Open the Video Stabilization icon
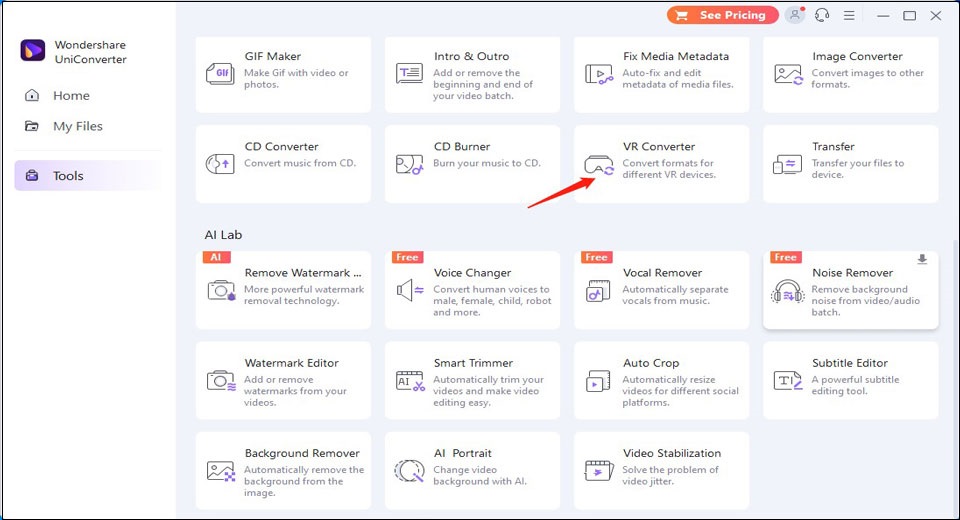960x520 pixels. pos(599,471)
